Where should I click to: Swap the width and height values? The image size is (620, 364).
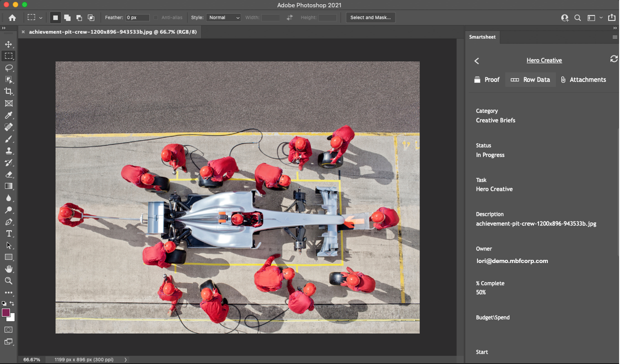point(290,18)
